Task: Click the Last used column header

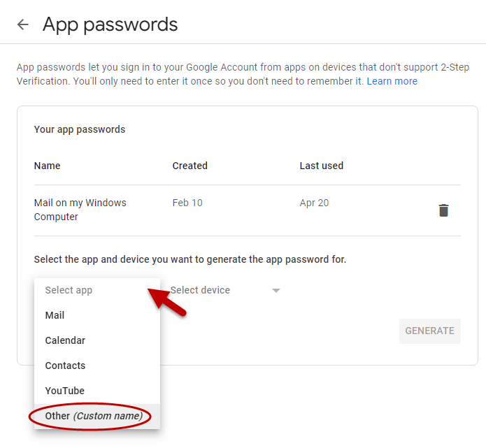Action: coord(321,166)
